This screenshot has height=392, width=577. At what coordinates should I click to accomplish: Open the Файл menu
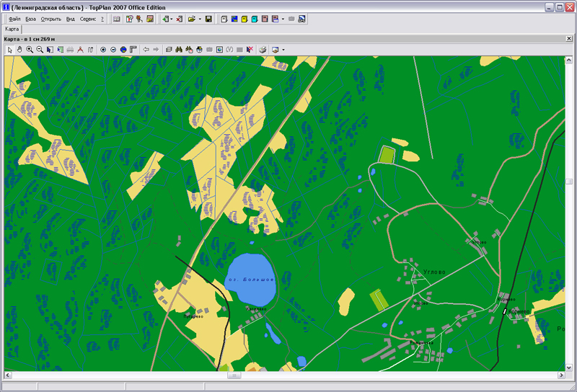coord(14,19)
